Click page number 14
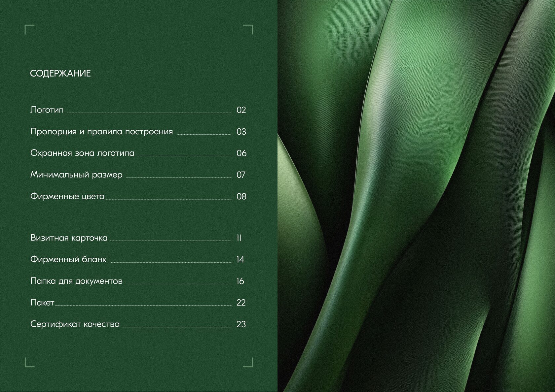Screen dimensions: 555x392 [x=240, y=260]
